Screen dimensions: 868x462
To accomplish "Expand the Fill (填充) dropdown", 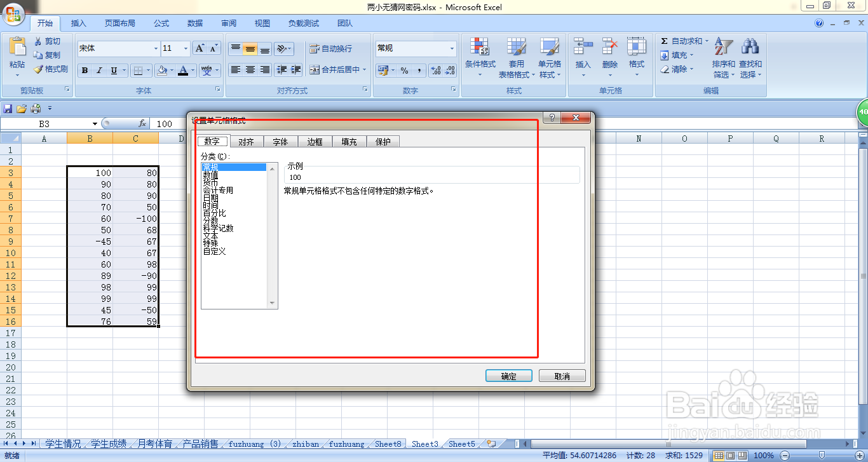I will (693, 55).
